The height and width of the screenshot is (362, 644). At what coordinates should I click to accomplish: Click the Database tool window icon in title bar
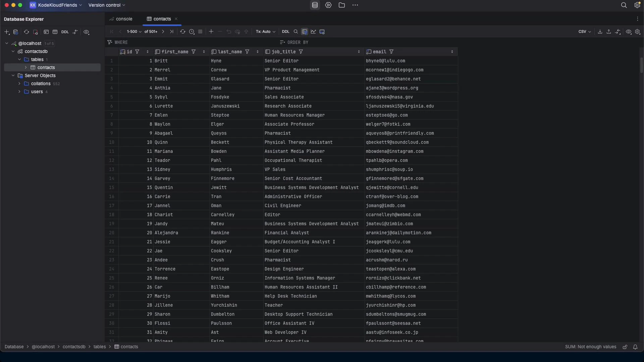pyautogui.click(x=315, y=5)
